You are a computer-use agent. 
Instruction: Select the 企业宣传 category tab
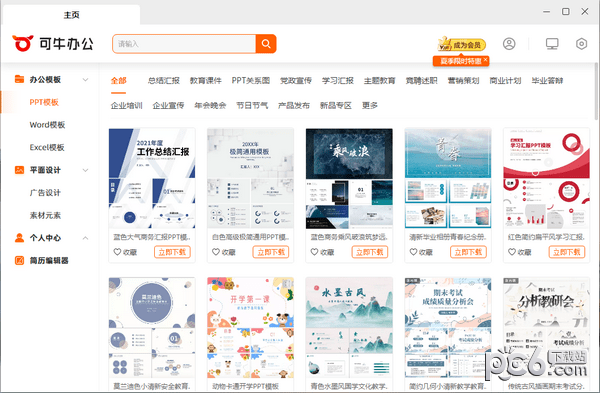168,105
